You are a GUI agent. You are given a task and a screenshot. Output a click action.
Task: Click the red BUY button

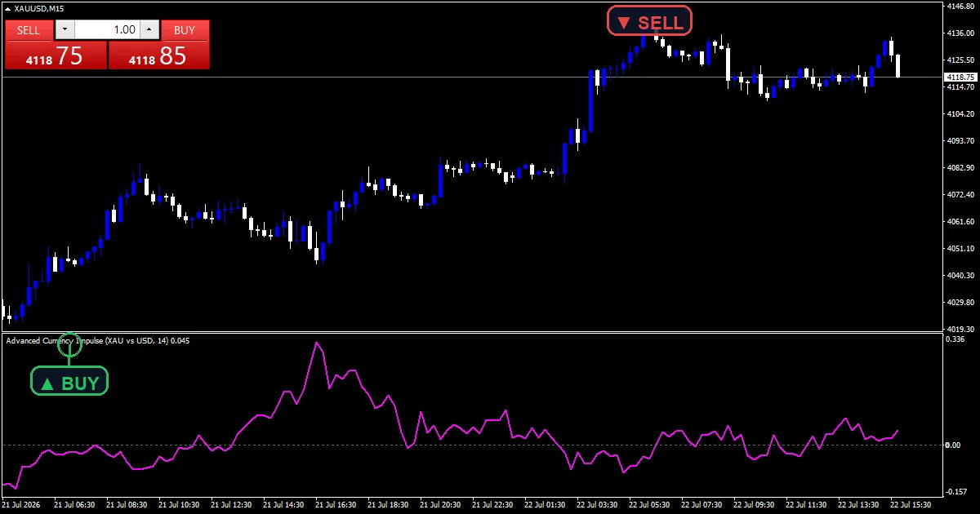[x=185, y=30]
